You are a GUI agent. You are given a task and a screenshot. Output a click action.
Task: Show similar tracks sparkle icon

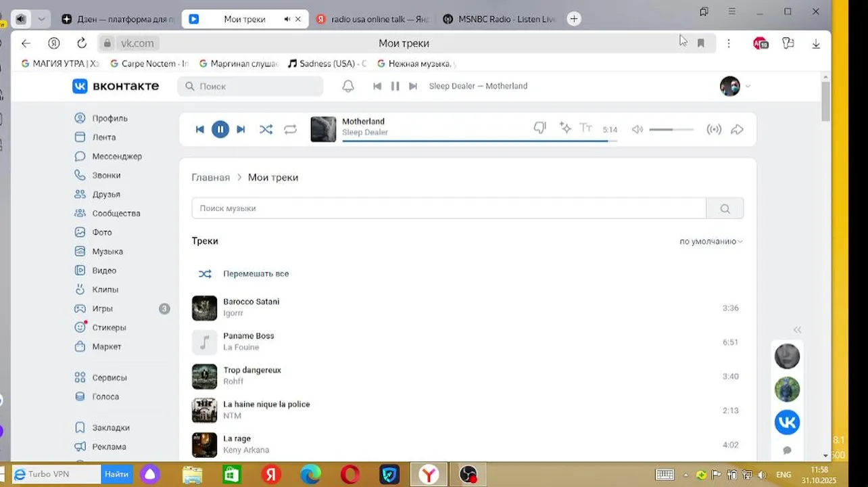(565, 128)
